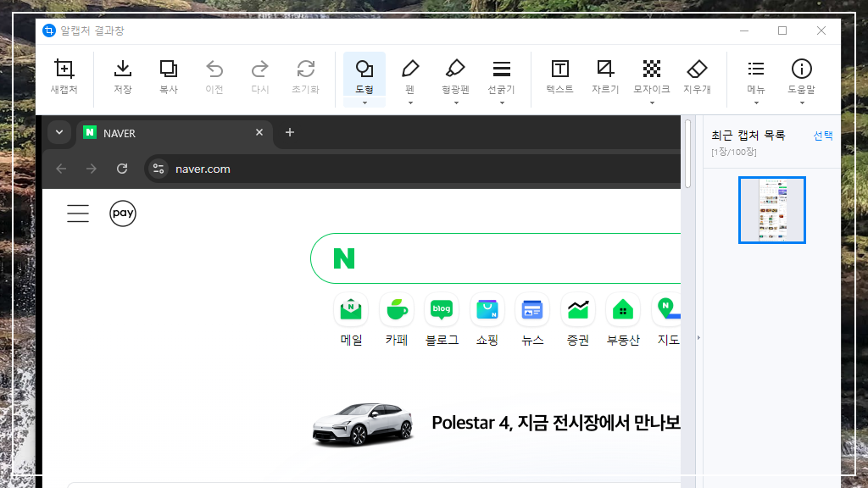Open 지도 map shortcut
Viewport: 868px width, 488px height.
coord(668,319)
